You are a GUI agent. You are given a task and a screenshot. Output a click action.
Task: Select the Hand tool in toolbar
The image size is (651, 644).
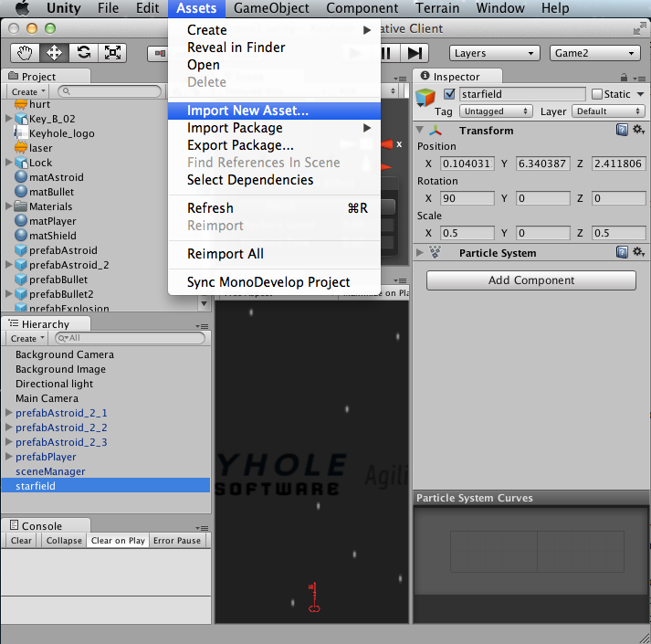click(x=26, y=52)
